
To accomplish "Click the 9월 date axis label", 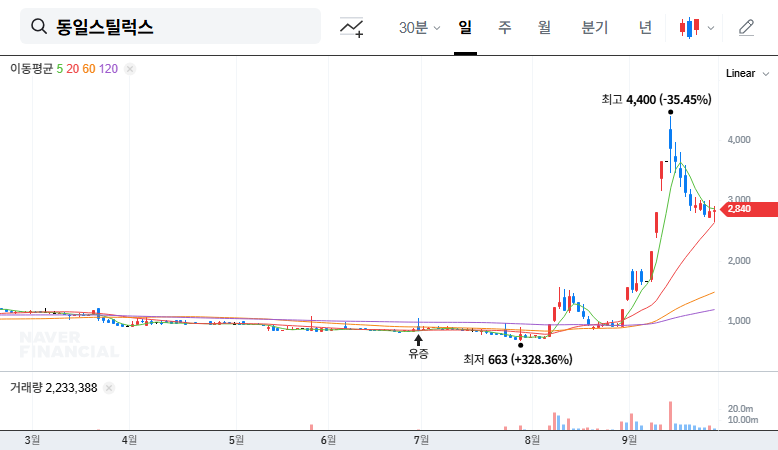I will (629, 440).
